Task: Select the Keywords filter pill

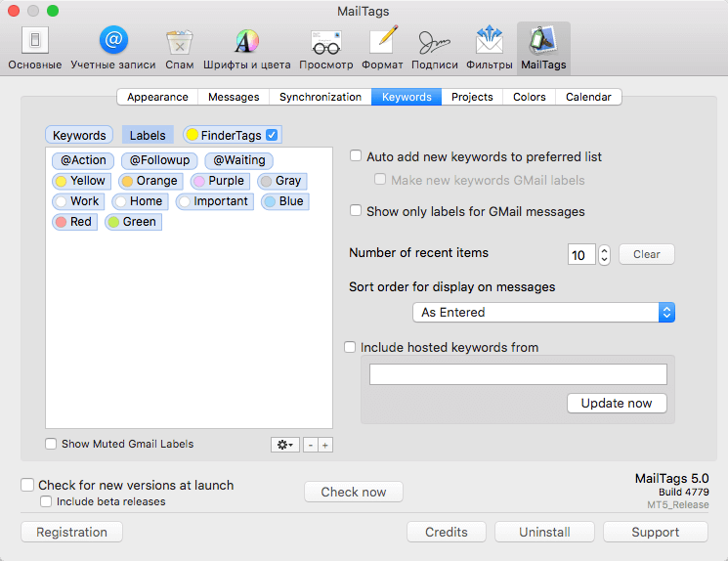Action: (x=79, y=135)
